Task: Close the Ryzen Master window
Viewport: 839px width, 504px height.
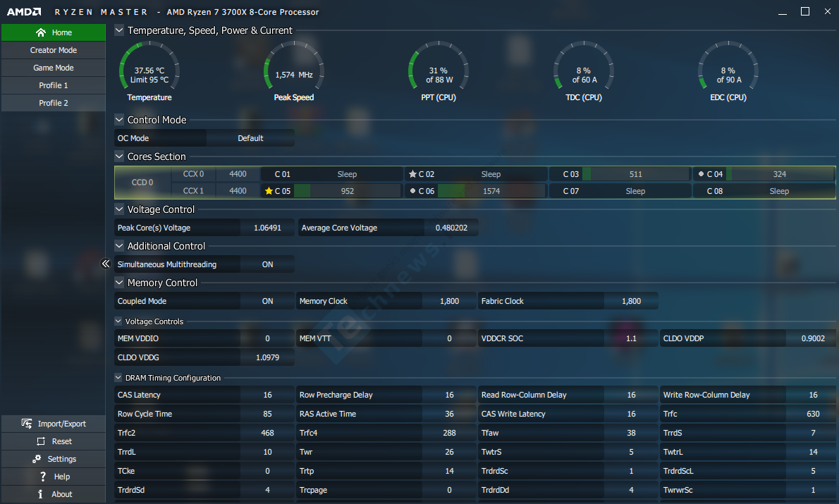Action: (827, 12)
